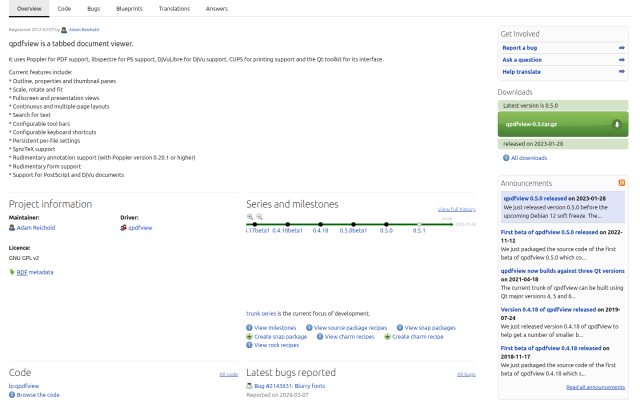Open lp:qpdfview branch link

point(24,386)
